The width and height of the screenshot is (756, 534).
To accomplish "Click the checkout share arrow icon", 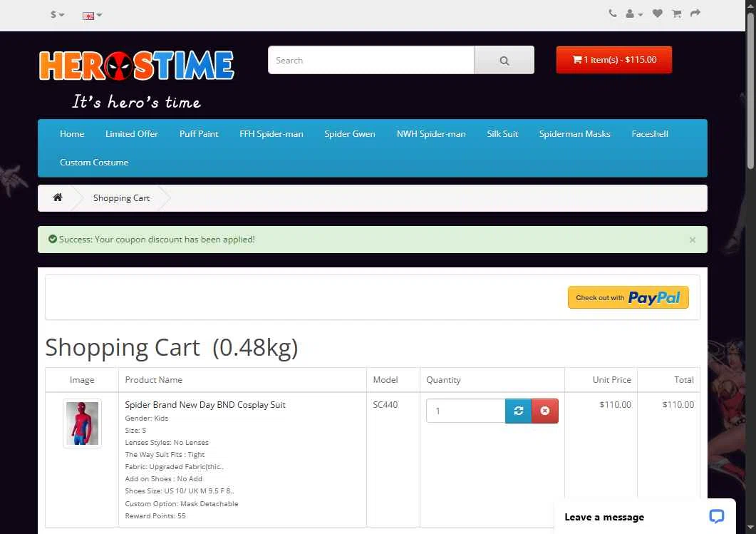I will pyautogui.click(x=695, y=13).
